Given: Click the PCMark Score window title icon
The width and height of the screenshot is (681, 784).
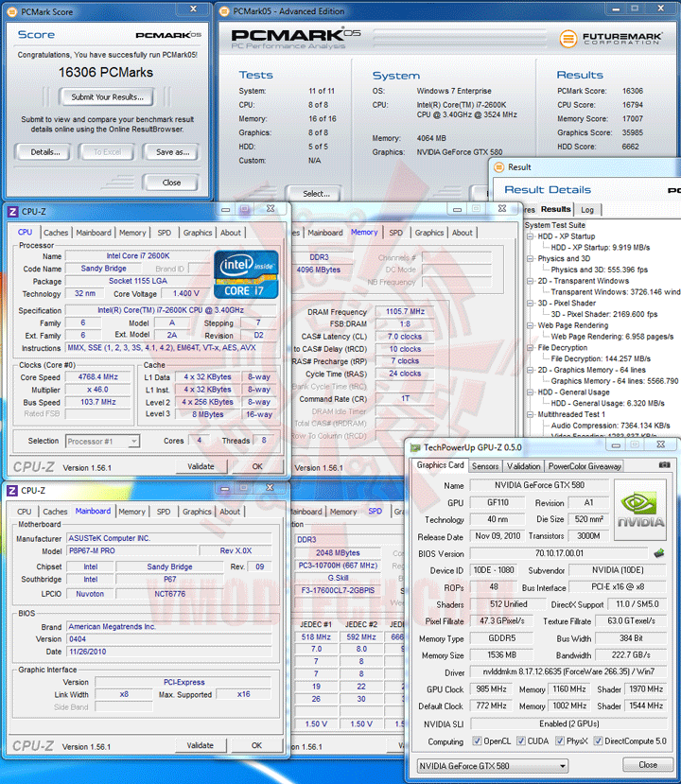Looking at the screenshot, I should point(12,11).
